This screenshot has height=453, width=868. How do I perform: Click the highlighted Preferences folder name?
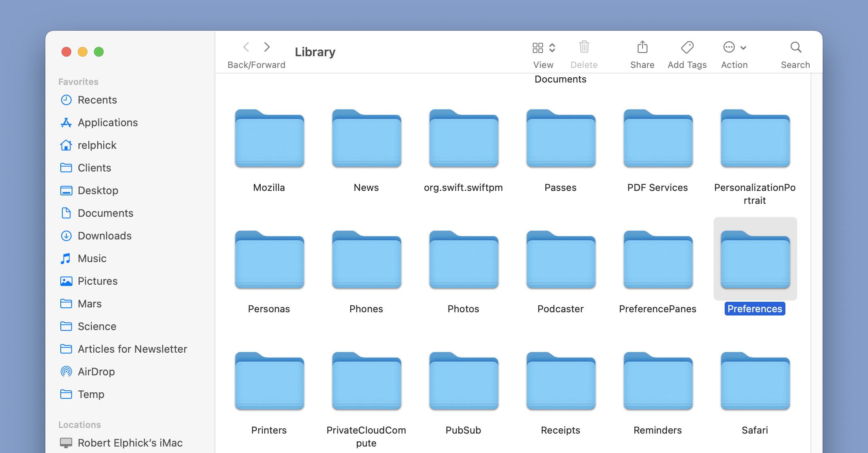[755, 309]
